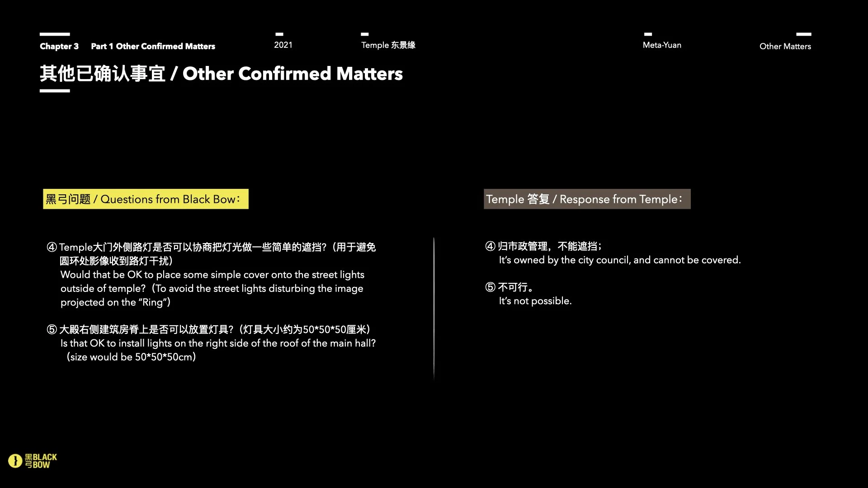868x488 pixels.
Task: Click circled number 5 in responses
Action: click(x=491, y=287)
